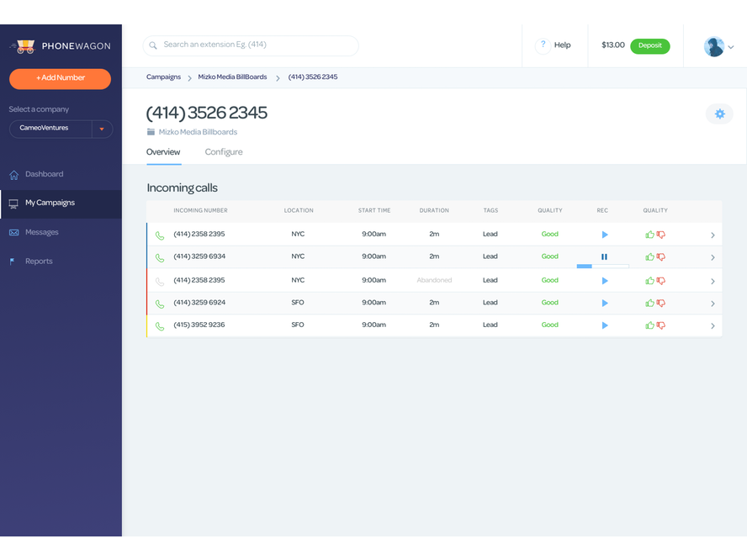Click the extension search field
The width and height of the screenshot is (747, 560).
tap(251, 45)
